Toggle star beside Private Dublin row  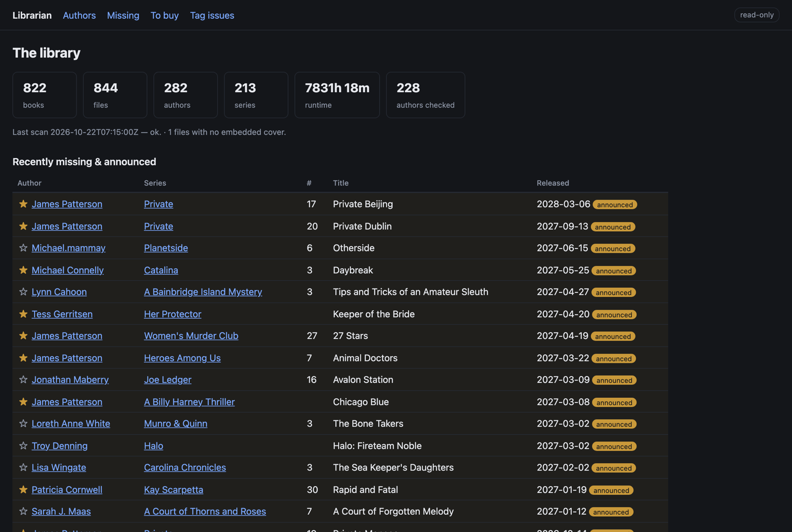coord(23,226)
